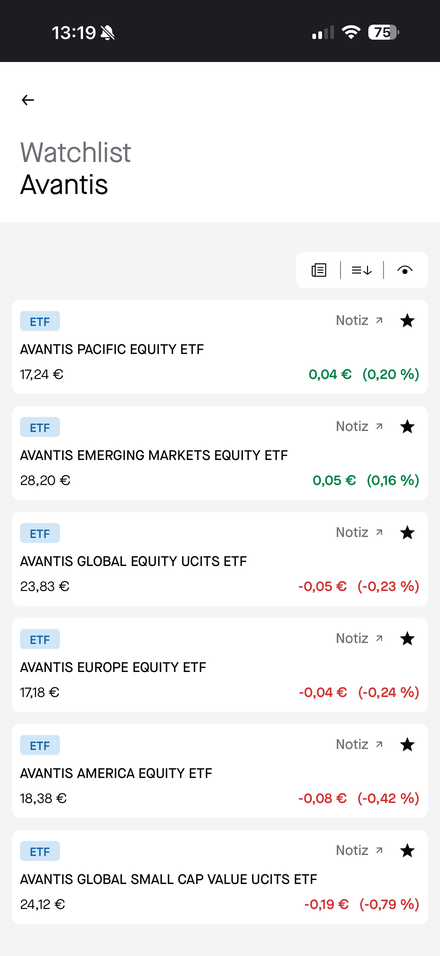Go back with the left arrow
This screenshot has width=440, height=956.
(x=27, y=100)
